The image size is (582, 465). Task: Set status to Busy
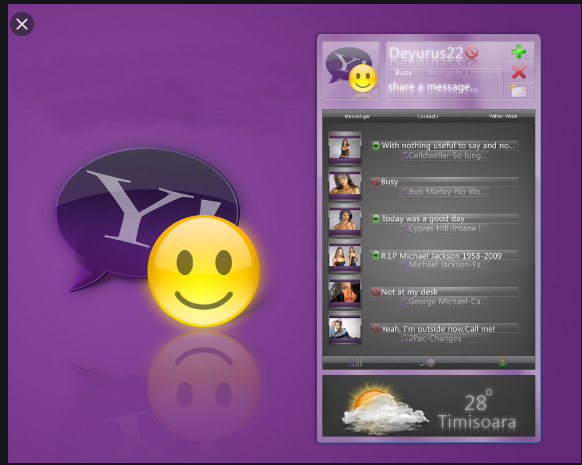(403, 72)
